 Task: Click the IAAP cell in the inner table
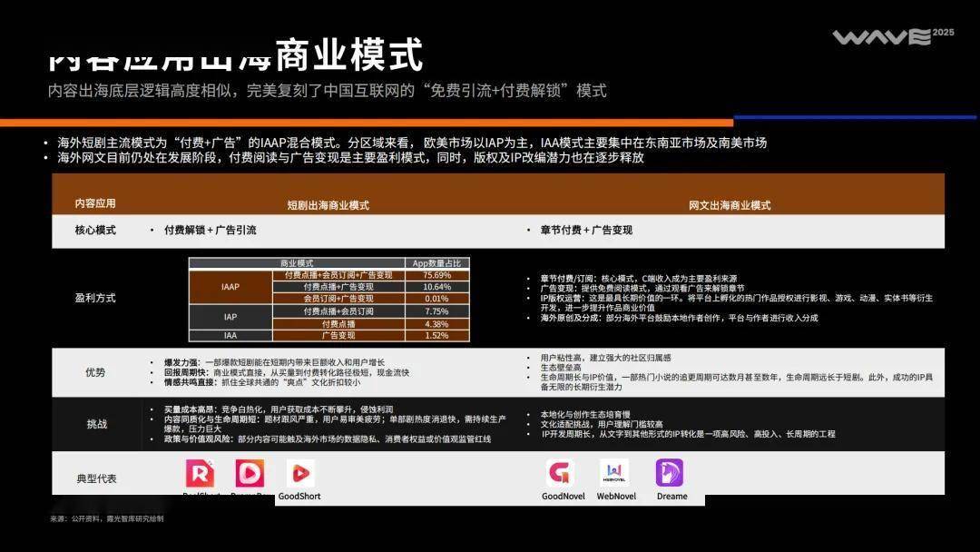230,287
